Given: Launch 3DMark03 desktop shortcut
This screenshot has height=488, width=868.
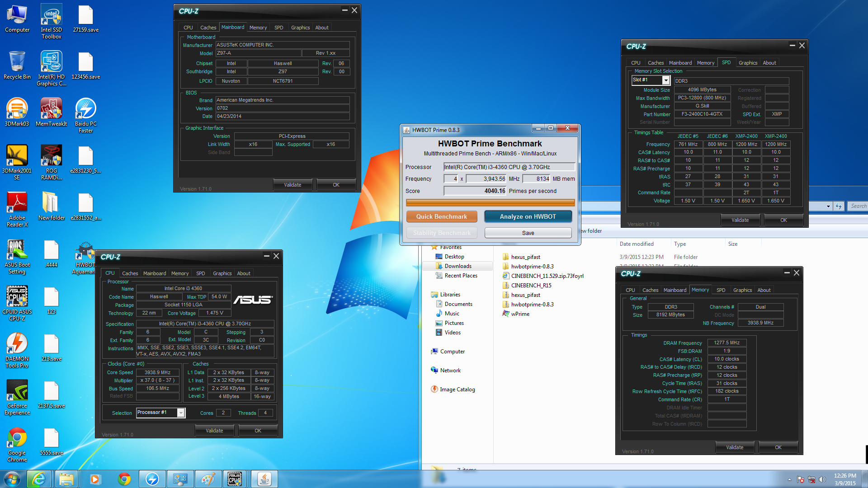Looking at the screenshot, I should tap(17, 112).
